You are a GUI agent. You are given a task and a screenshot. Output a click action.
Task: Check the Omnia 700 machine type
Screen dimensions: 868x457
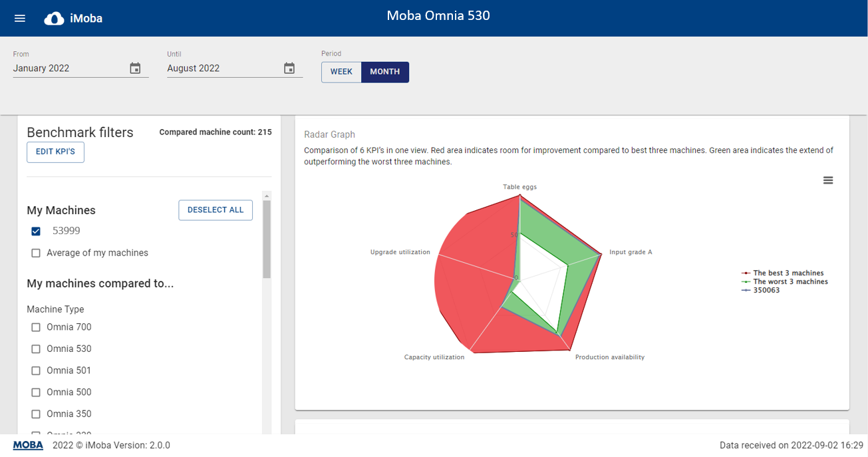pyautogui.click(x=36, y=327)
